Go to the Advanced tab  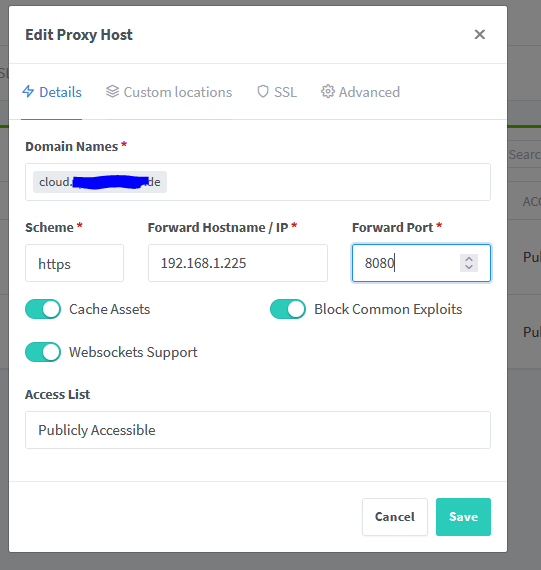[360, 92]
